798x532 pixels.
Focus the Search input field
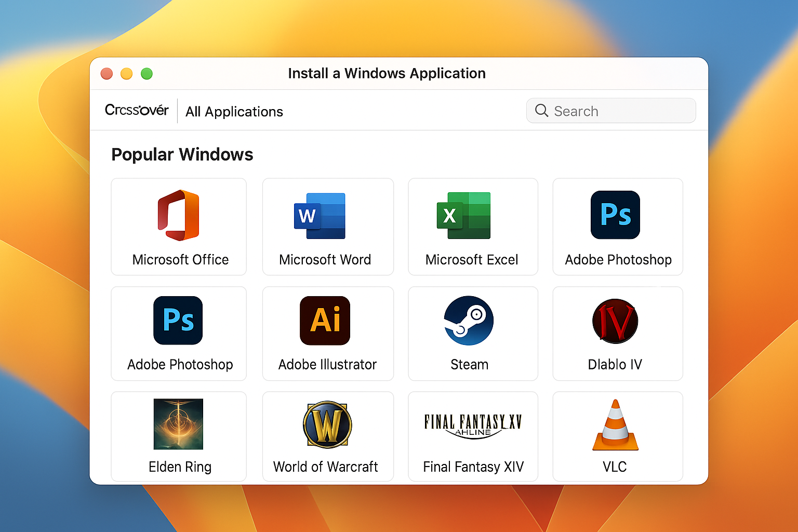click(x=611, y=111)
